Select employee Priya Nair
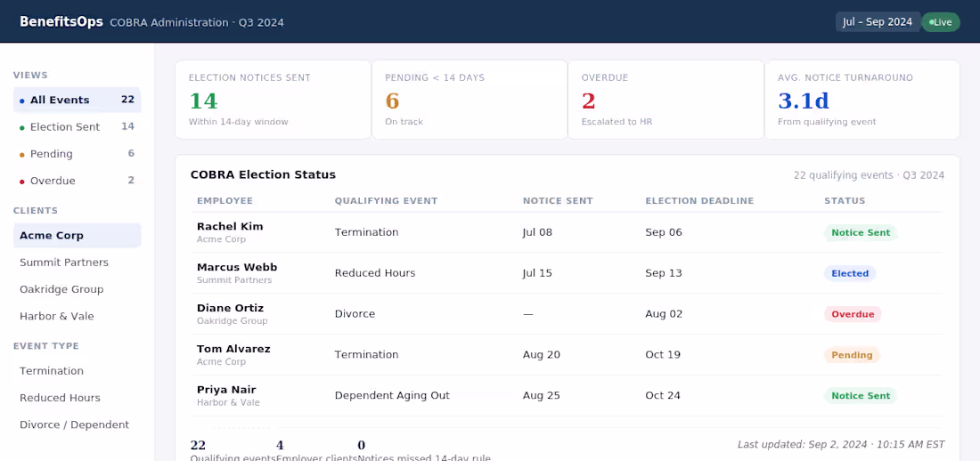Screen dimensions: 980x461 tap(226, 390)
